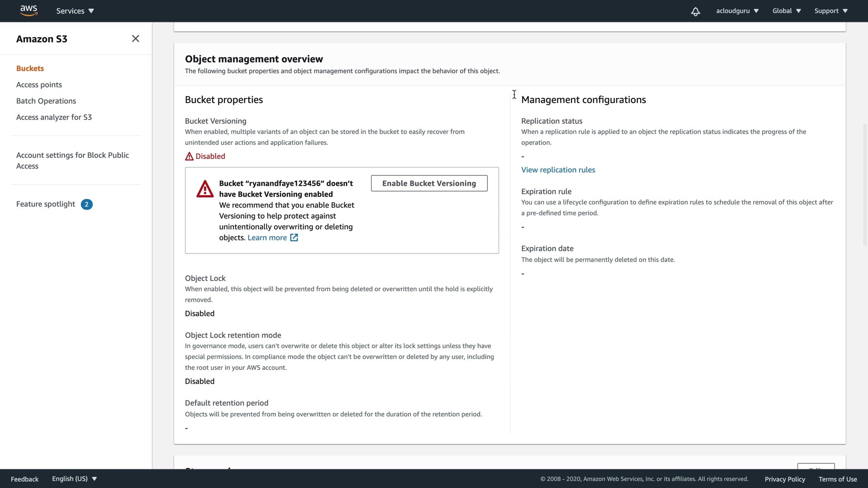Click the Learn more external link icon
The width and height of the screenshot is (868, 488).
pyautogui.click(x=294, y=238)
